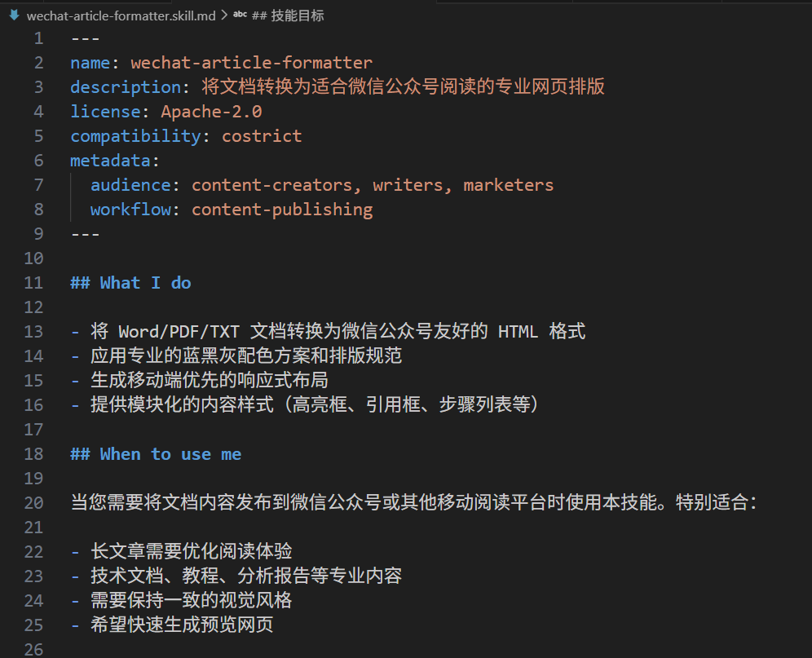This screenshot has height=658, width=812.
Task: Click the abc symbol icon before 技能目标
Action: 239,15
